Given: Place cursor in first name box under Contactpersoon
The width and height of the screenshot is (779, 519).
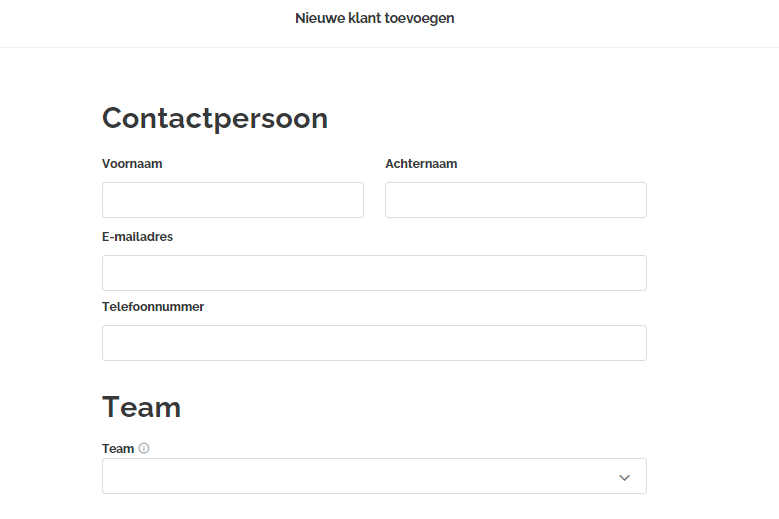Looking at the screenshot, I should point(232,200).
